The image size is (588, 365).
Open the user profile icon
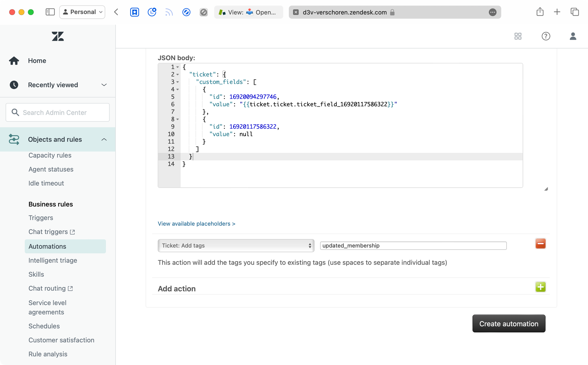click(573, 36)
